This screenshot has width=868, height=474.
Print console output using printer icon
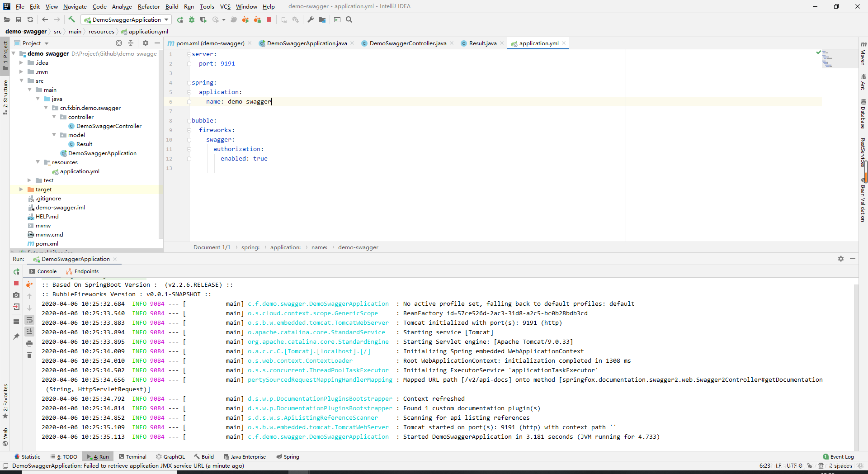click(x=29, y=343)
